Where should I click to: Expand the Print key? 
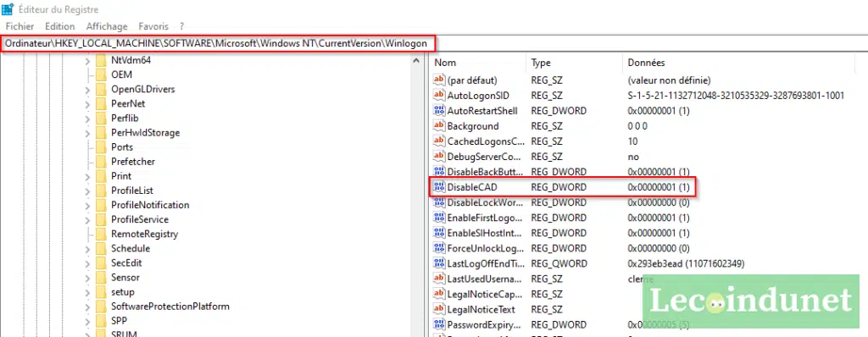87,176
